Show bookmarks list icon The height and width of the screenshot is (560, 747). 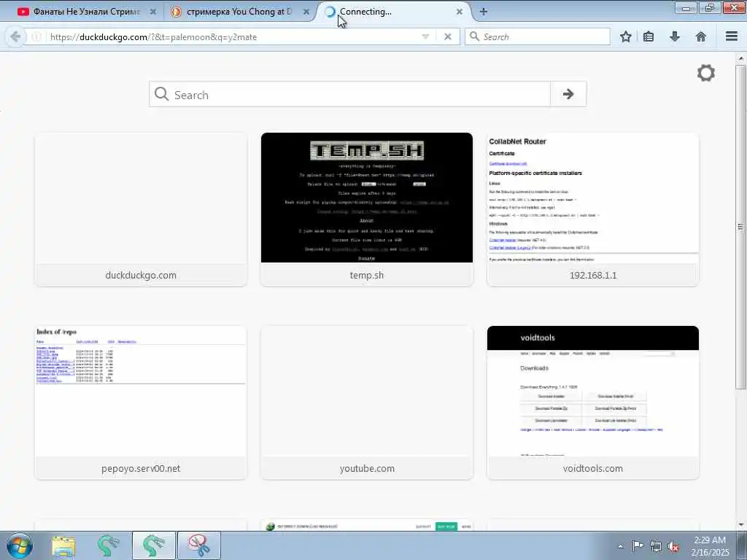click(x=649, y=36)
